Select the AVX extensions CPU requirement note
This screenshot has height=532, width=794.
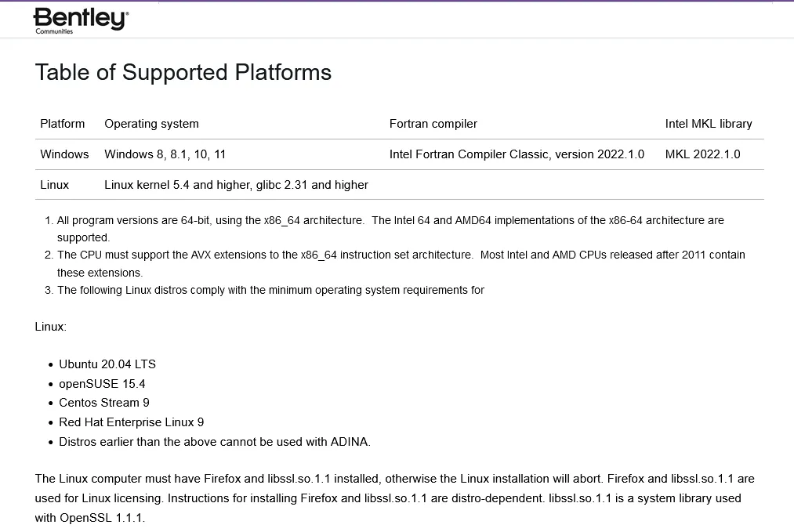tap(400, 255)
